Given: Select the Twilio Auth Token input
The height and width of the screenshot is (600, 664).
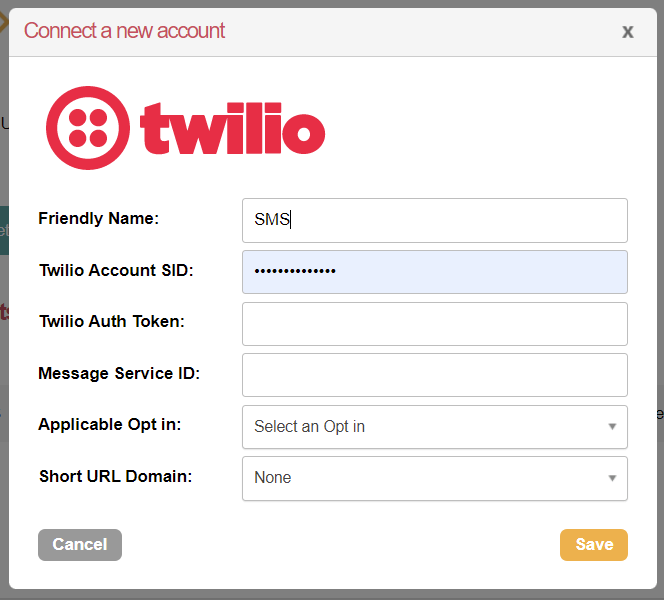Looking at the screenshot, I should 434,323.
